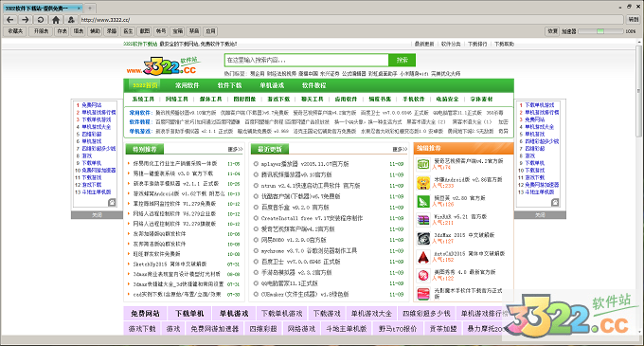Screen dimensions: 644x346
Task: Click the 应用 toolbar button
Action: [210, 31]
